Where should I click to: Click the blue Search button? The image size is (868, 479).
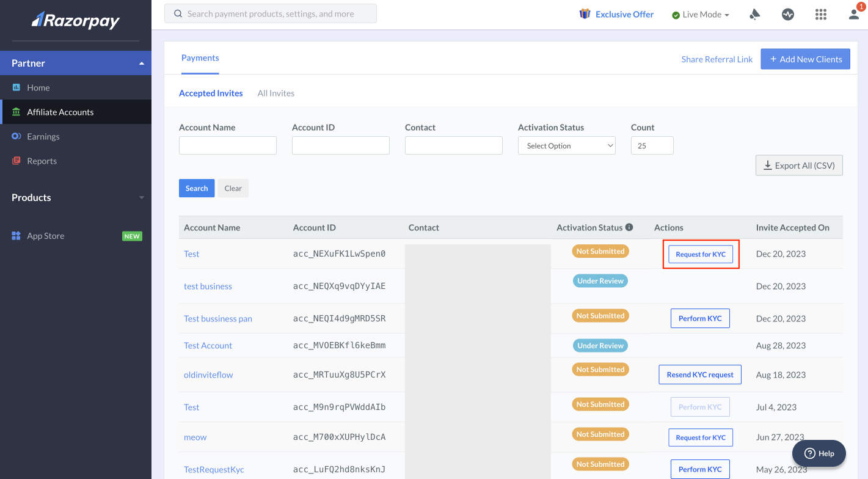197,188
